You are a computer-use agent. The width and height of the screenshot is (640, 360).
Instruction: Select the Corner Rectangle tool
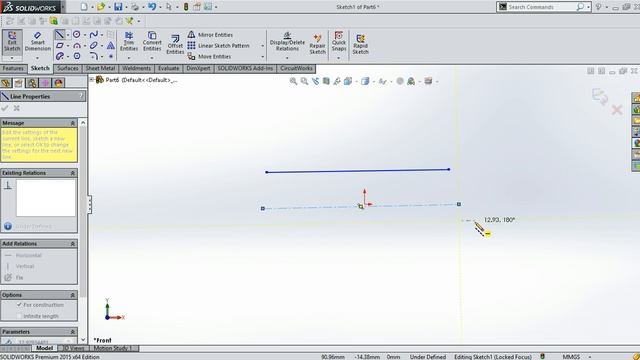pyautogui.click(x=60, y=46)
